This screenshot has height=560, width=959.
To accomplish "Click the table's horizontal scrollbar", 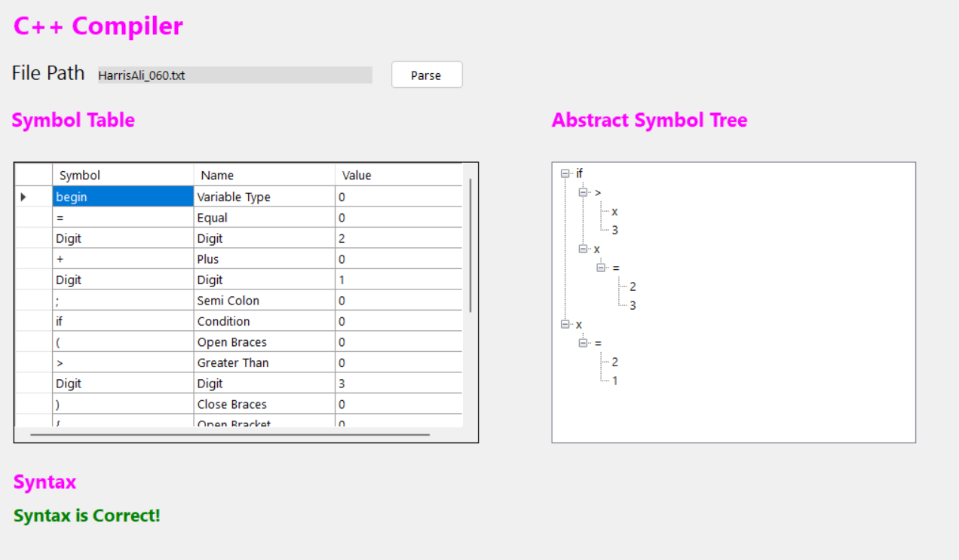I will pos(230,435).
